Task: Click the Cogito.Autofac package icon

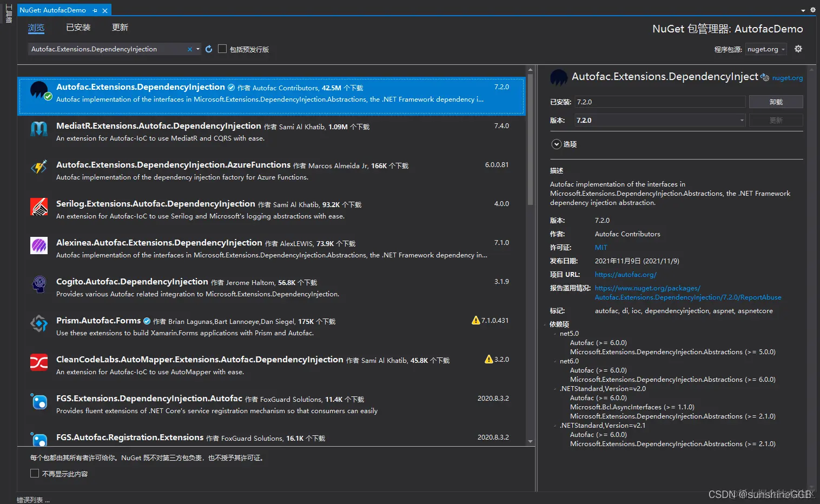Action: coord(39,284)
